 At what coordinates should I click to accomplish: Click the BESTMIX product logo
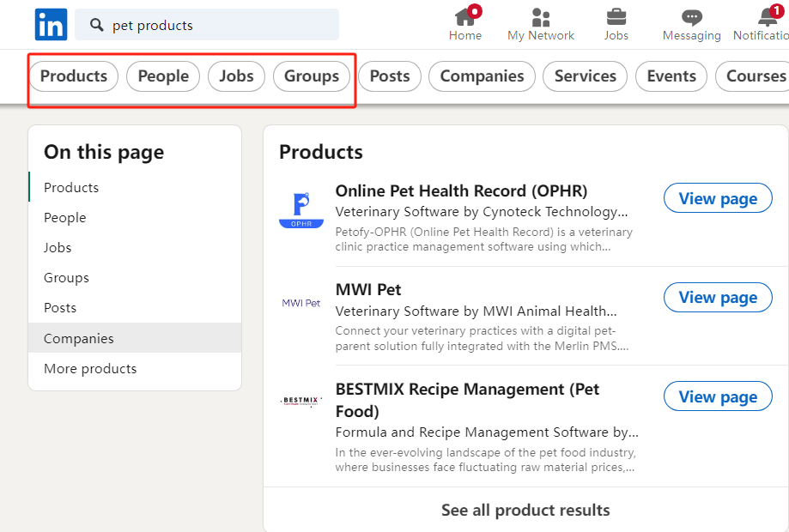301,401
